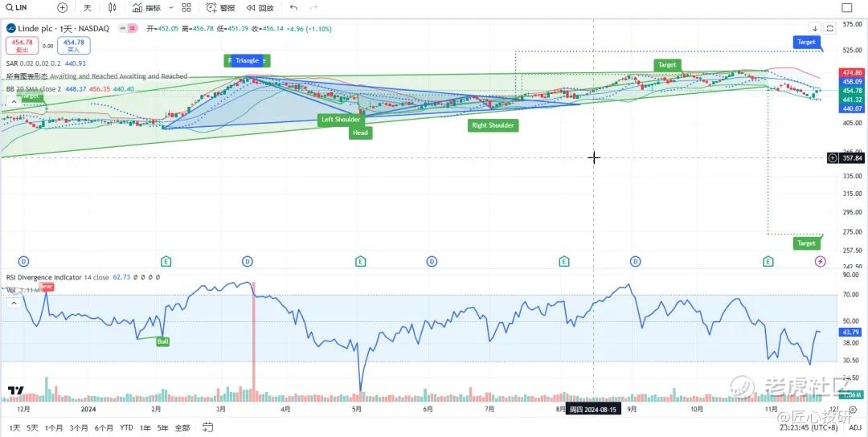Click the 474.86 red price scale label
Viewport: 868px width, 437px height.
click(x=851, y=73)
